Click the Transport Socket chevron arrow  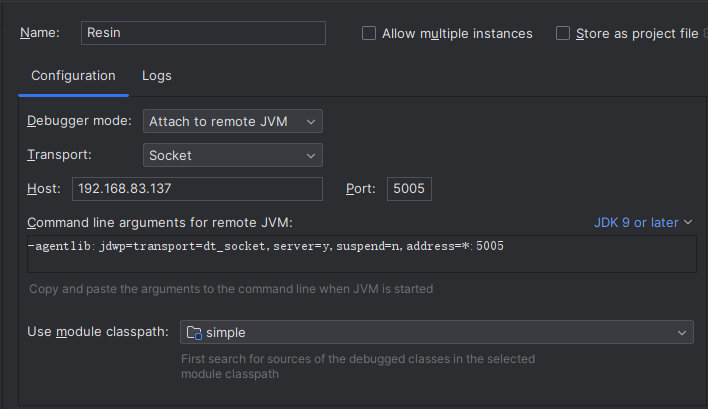coord(311,155)
